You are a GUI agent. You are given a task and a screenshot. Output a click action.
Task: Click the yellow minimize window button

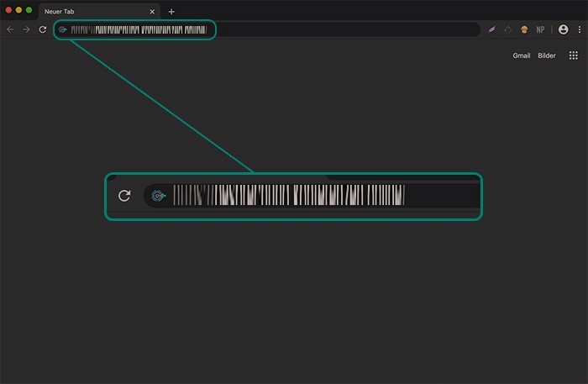[18, 10]
